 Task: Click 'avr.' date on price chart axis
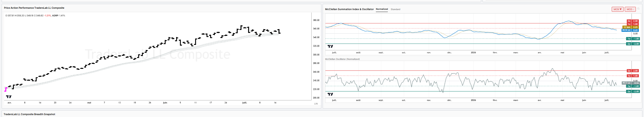tap(9, 103)
